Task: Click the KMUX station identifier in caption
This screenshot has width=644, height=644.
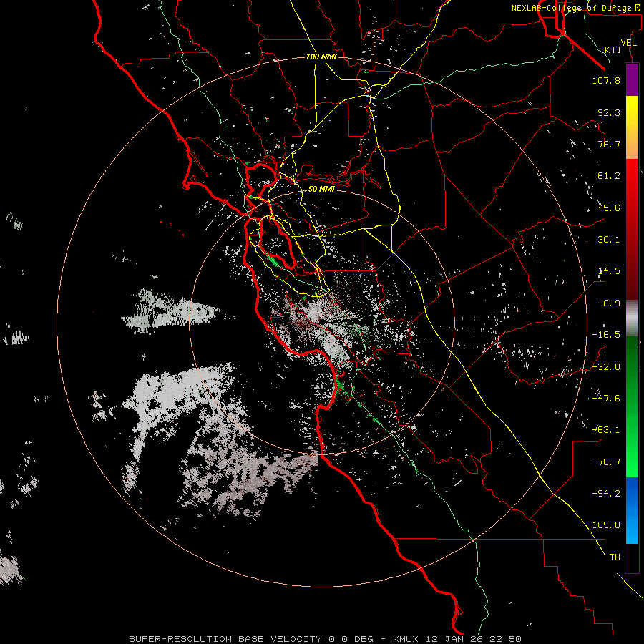Action: (x=406, y=639)
